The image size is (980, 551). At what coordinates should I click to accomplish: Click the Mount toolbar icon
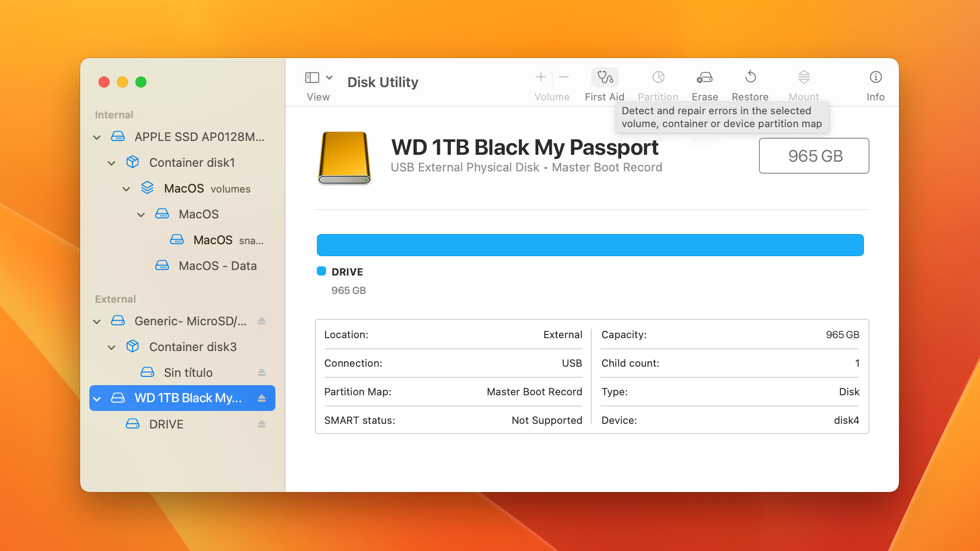(804, 77)
